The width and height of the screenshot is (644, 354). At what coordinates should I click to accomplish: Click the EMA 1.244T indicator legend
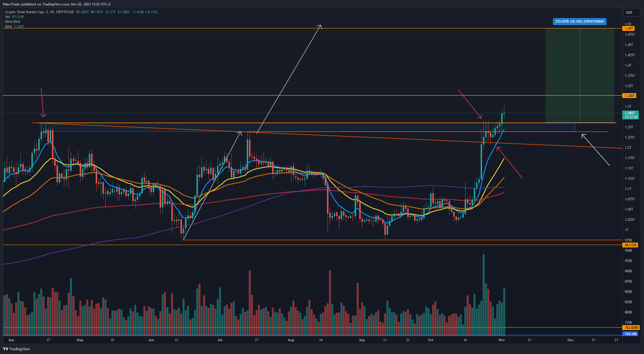15,27
